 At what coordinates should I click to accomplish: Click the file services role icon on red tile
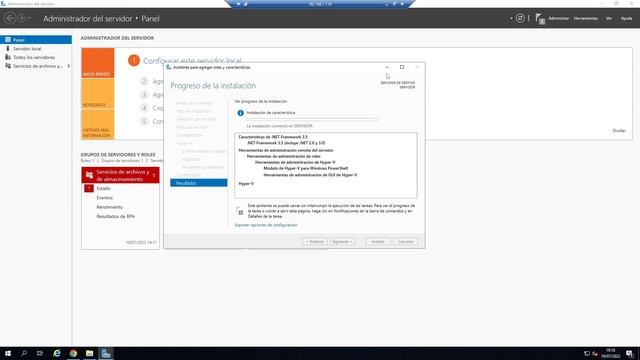tap(89, 175)
